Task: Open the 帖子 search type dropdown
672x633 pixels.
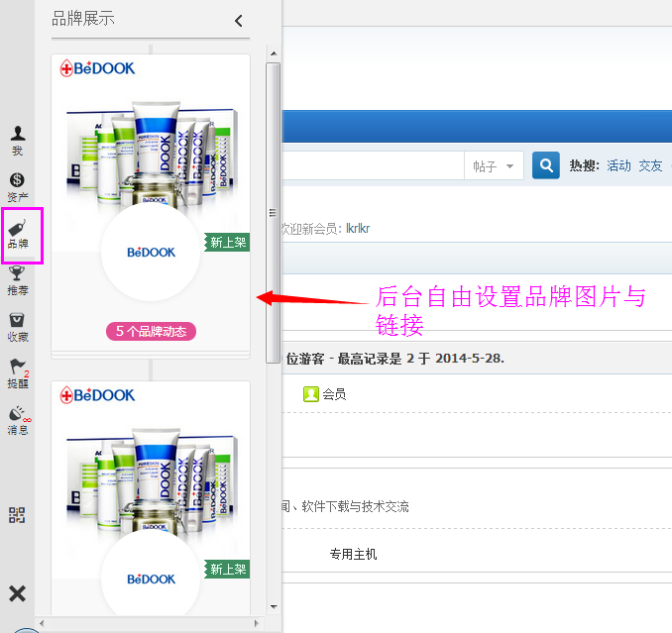Action: pos(494,165)
